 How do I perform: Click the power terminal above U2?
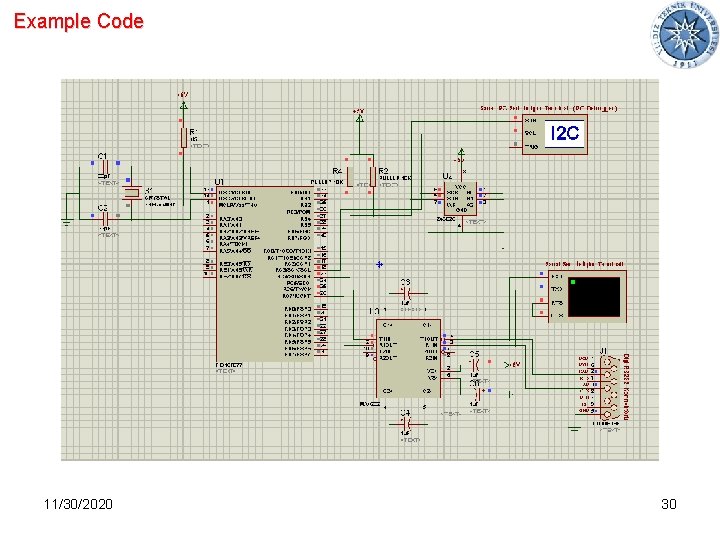click(461, 152)
